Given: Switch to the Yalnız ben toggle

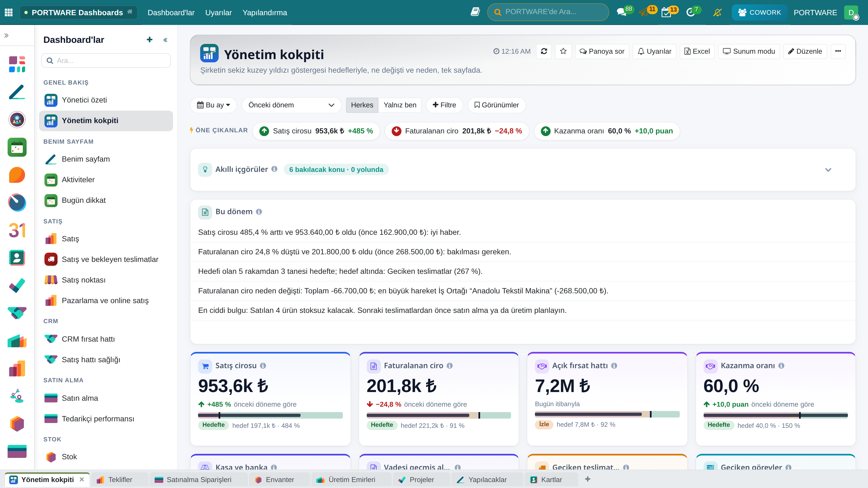Looking at the screenshot, I should tap(400, 105).
